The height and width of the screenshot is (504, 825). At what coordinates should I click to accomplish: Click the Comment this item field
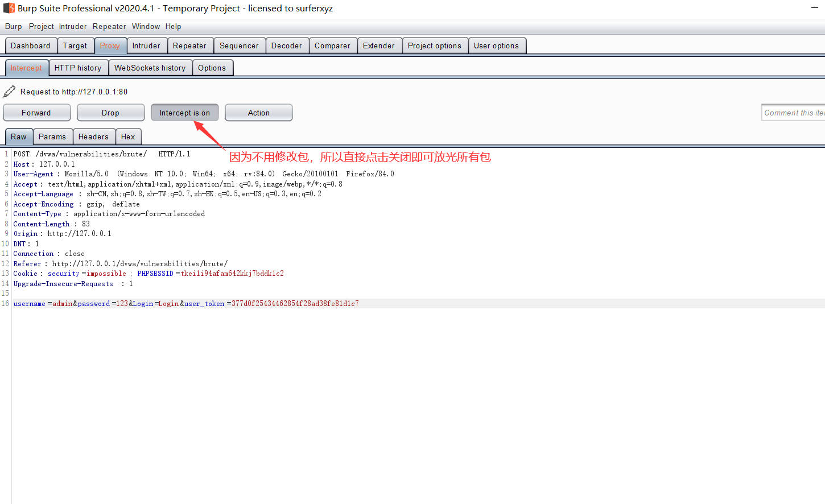pos(793,113)
